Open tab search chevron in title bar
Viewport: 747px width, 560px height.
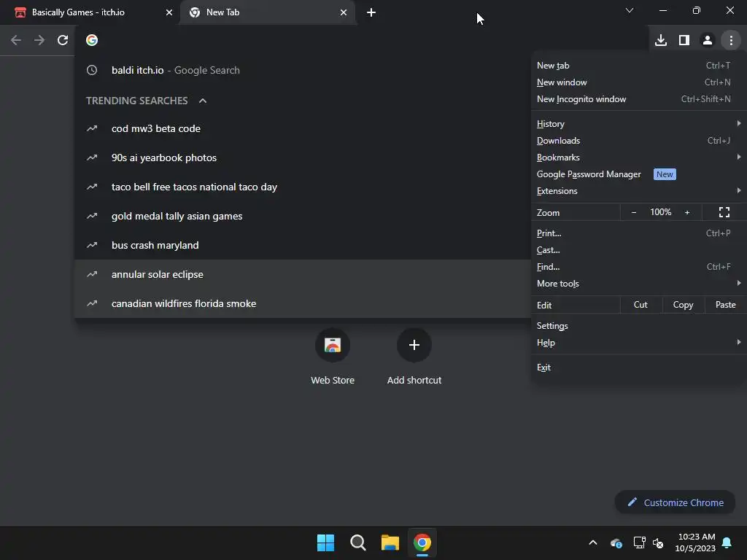point(630,10)
